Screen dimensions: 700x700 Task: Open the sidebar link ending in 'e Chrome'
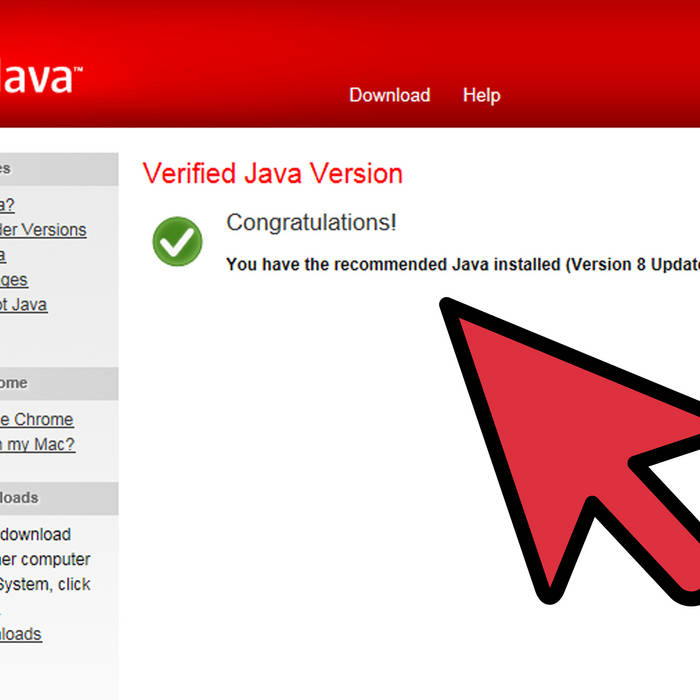(37, 420)
